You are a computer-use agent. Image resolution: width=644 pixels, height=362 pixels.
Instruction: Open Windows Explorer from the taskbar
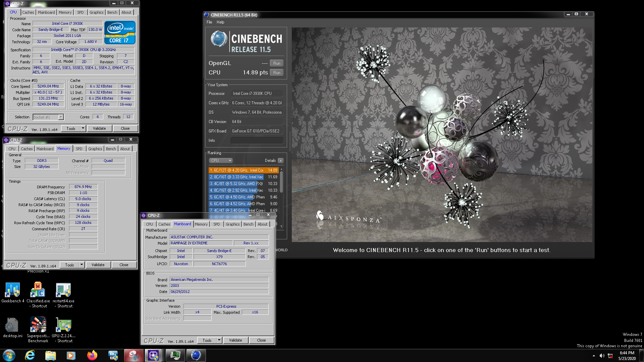(50, 355)
